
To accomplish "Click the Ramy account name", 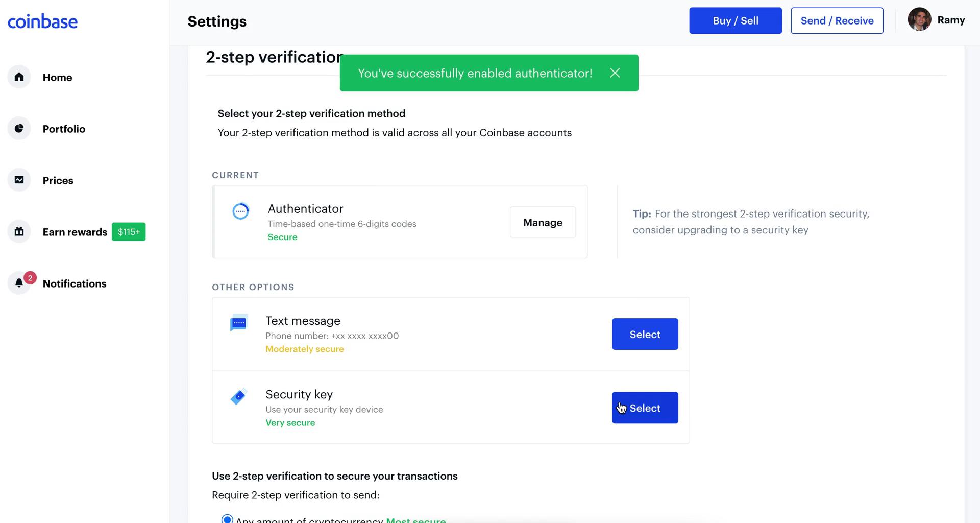I will 951,20.
